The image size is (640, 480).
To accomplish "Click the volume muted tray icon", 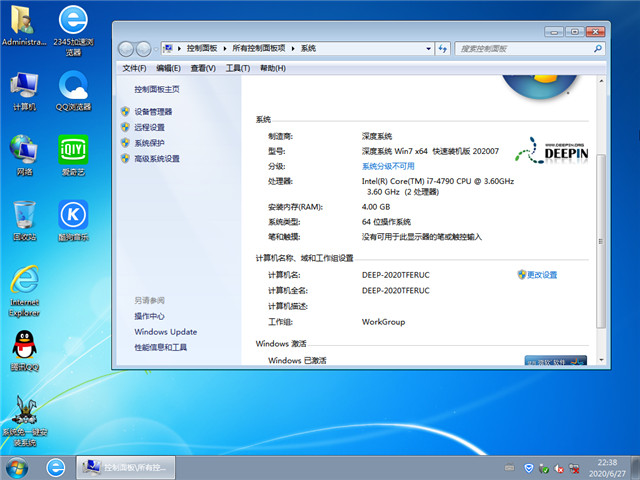I will coord(559,468).
